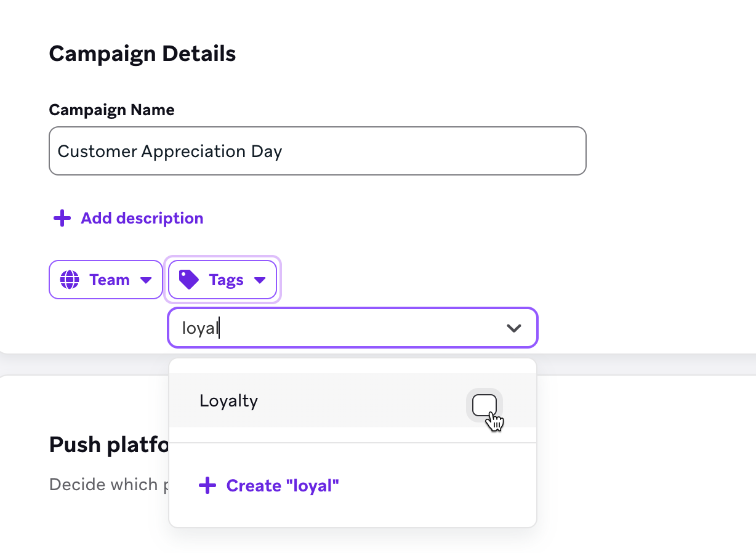Click the plus icon beside Add description
Screen dimensions: 756x553
coord(62,218)
